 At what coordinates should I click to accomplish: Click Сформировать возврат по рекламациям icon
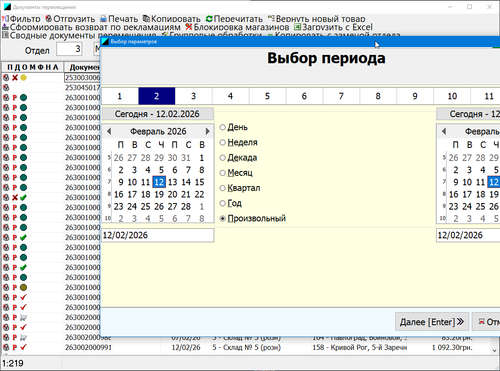pos(5,27)
